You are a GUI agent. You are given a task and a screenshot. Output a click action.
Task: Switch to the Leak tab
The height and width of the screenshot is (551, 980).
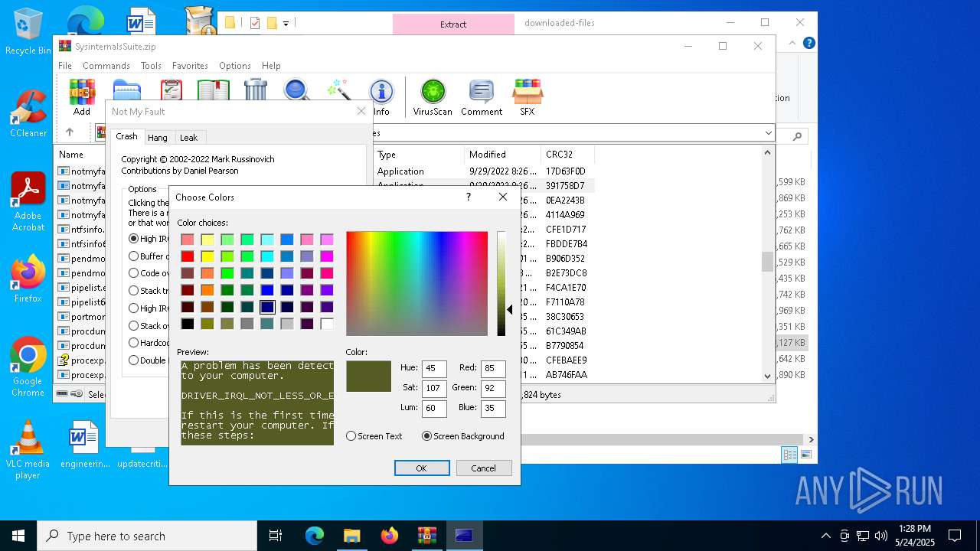(x=188, y=138)
